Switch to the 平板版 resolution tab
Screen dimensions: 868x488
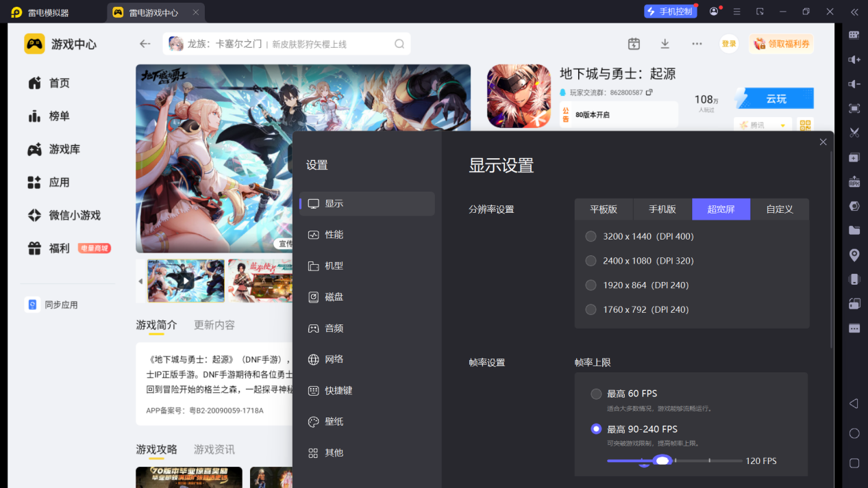pos(604,209)
